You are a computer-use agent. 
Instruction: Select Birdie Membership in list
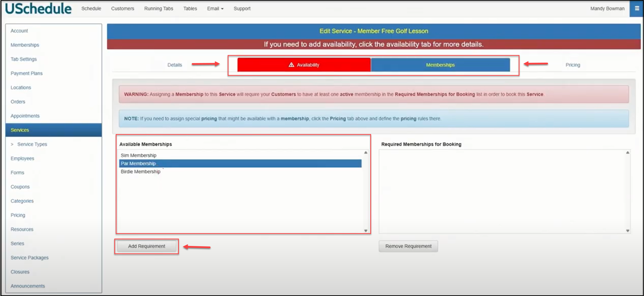click(x=141, y=171)
